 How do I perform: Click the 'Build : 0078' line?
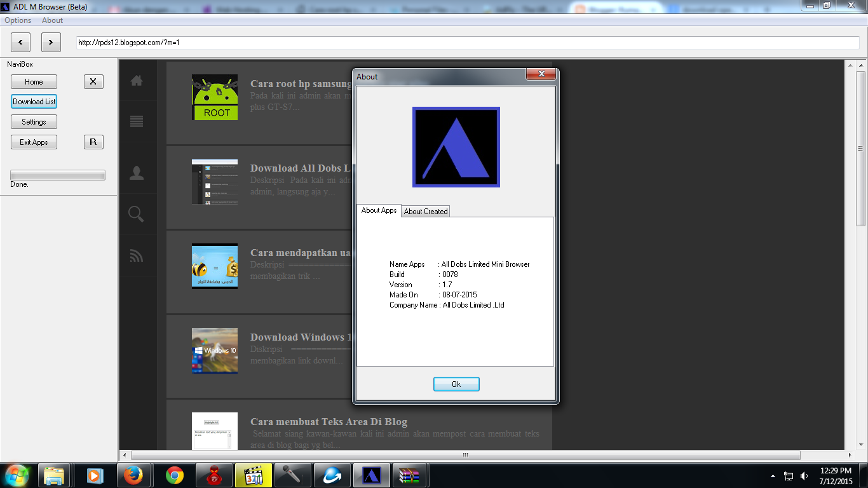click(424, 274)
